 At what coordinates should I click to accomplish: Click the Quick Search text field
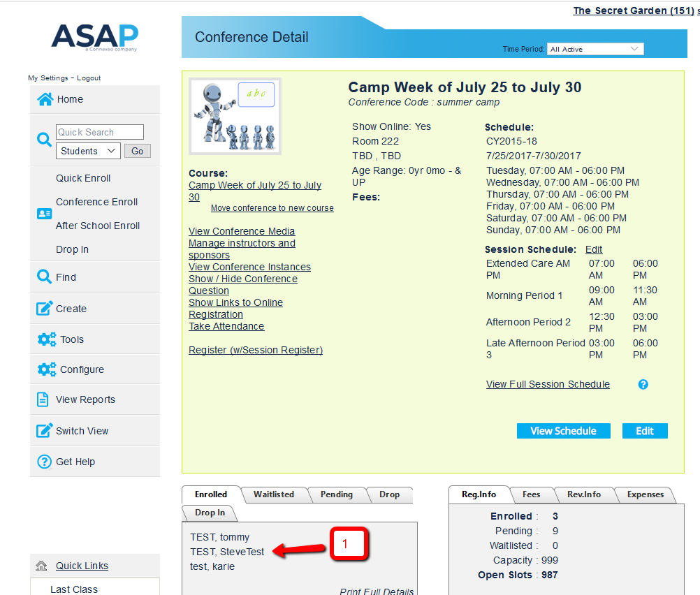tap(100, 132)
